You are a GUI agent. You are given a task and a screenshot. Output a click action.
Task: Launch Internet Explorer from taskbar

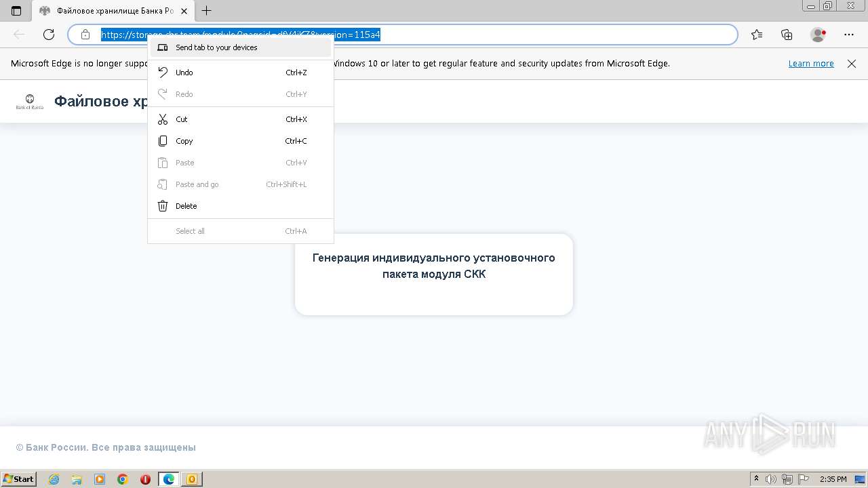coord(54,479)
